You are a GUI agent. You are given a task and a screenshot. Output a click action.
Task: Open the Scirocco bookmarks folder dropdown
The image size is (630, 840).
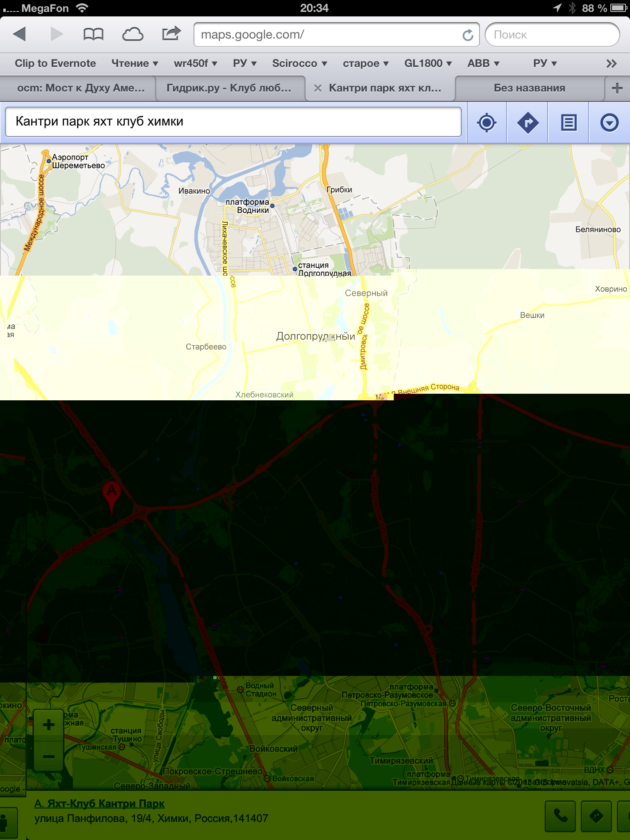click(x=299, y=63)
